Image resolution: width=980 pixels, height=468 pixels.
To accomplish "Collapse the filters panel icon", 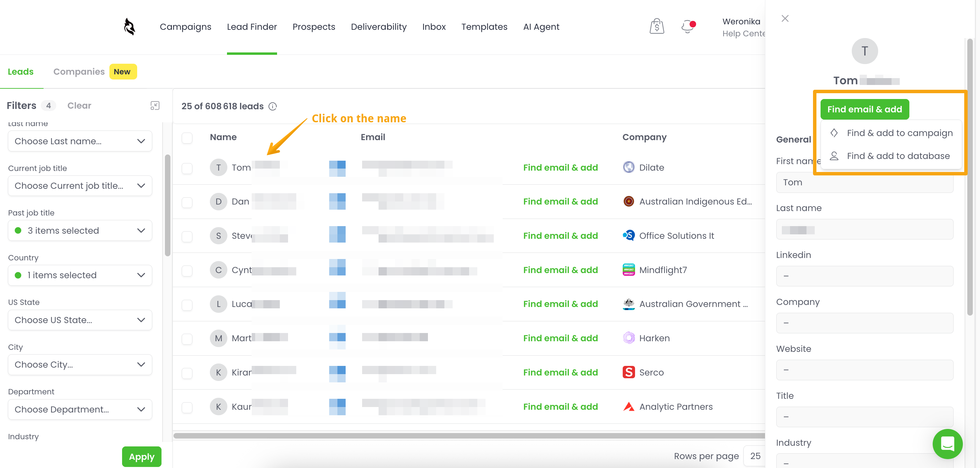I will coord(155,106).
